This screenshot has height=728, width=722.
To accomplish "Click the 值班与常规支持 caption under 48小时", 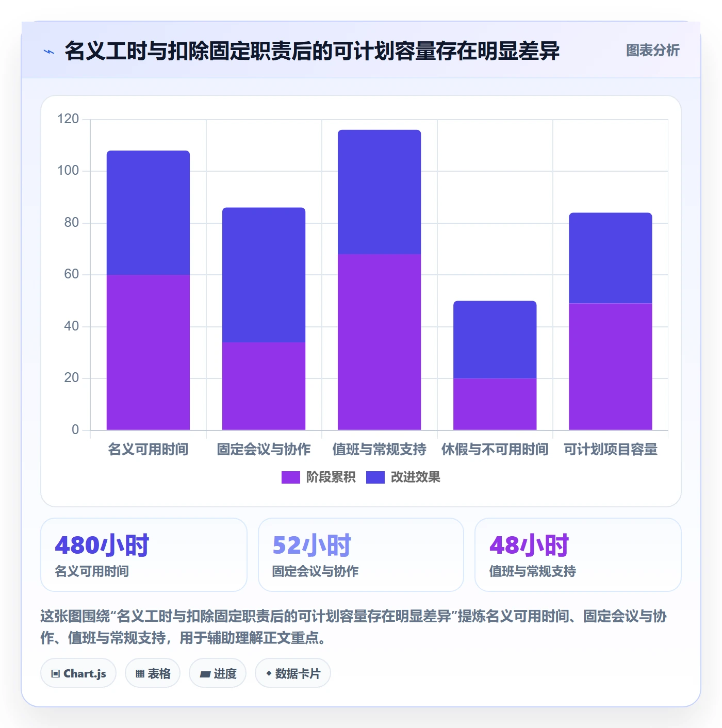I will [x=532, y=571].
